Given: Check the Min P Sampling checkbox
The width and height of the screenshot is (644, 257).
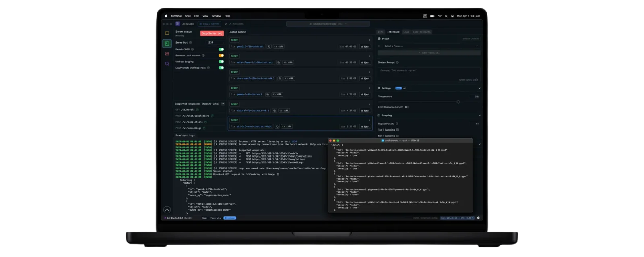Looking at the screenshot, I should [398, 136].
